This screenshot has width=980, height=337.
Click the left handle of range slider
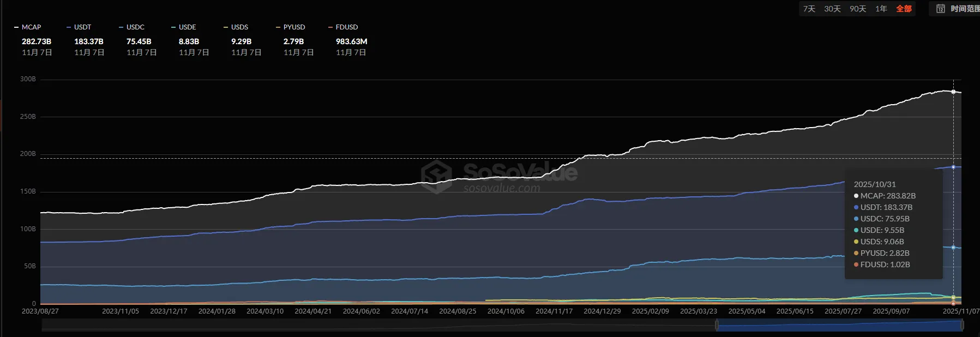717,326
